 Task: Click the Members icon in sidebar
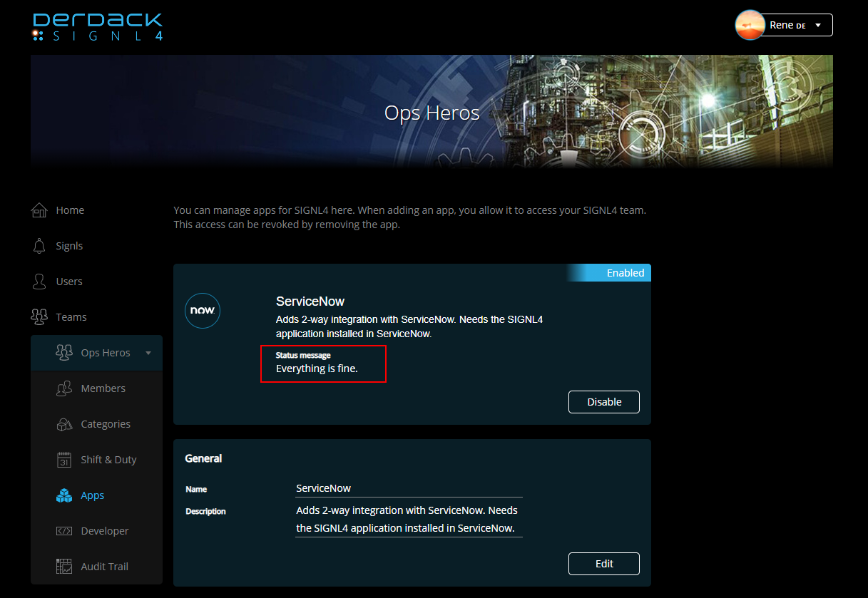64,388
